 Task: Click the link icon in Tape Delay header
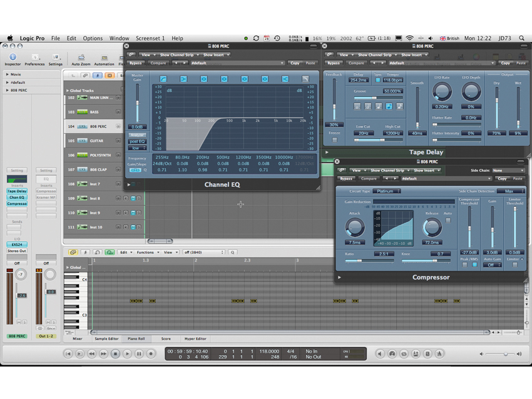(329, 54)
